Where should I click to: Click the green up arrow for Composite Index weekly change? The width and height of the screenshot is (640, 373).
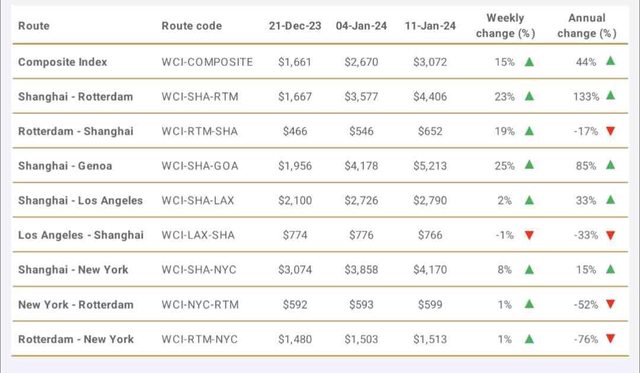pyautogui.click(x=529, y=62)
